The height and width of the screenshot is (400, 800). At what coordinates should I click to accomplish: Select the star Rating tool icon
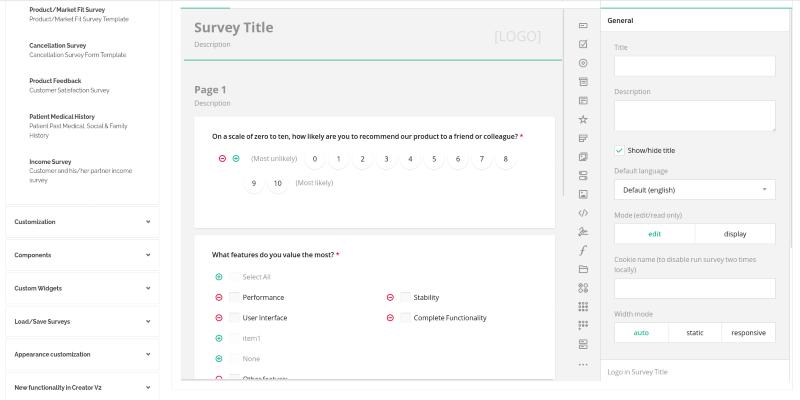tap(583, 119)
